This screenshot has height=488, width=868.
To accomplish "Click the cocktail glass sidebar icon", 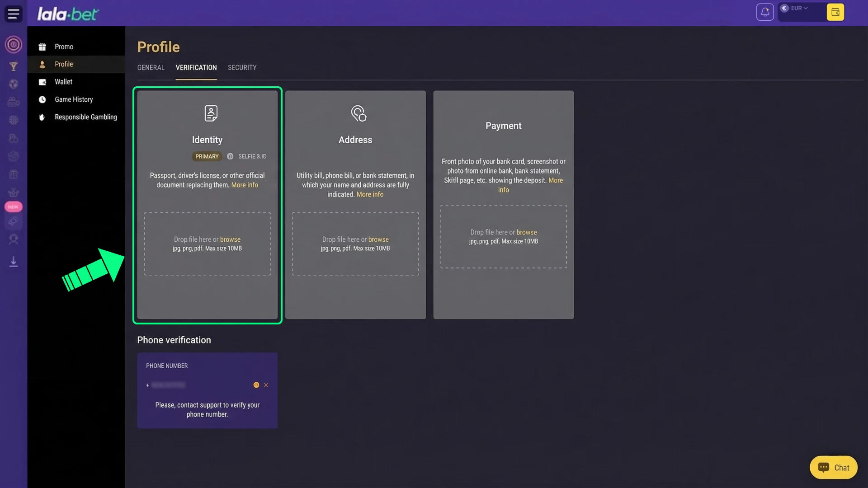I will 14,66.
